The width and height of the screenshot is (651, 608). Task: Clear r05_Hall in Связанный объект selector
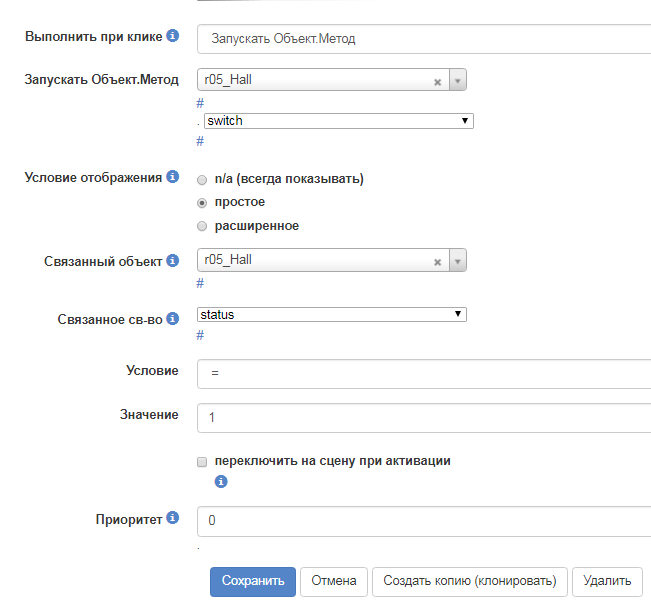click(437, 262)
